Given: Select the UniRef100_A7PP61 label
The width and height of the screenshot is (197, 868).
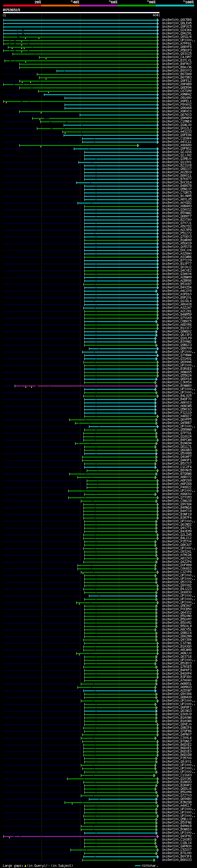Looking at the screenshot, I should coord(177,43).
